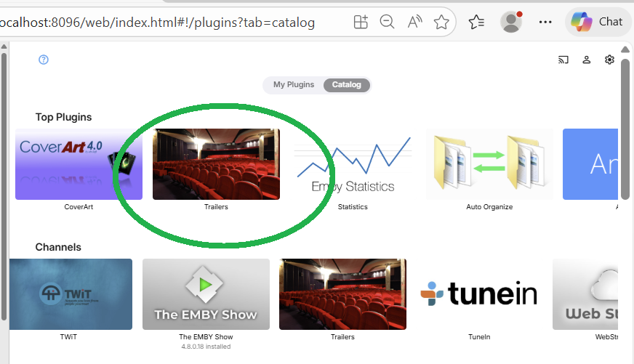This screenshot has width=634, height=364.
Task: Select the Catalog tab
Action: (x=347, y=85)
